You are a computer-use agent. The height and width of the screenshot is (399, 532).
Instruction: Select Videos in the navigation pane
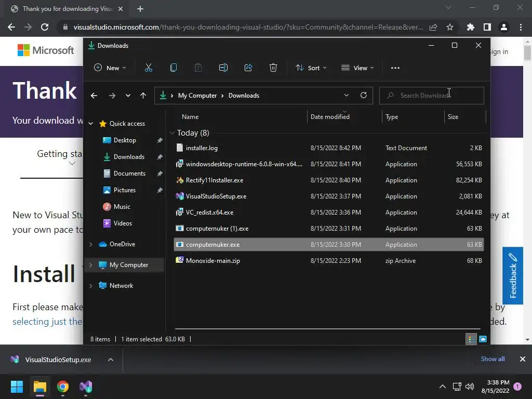123,223
